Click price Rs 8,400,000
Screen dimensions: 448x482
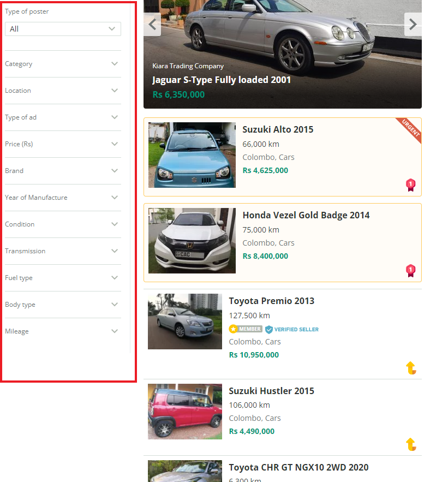click(266, 257)
